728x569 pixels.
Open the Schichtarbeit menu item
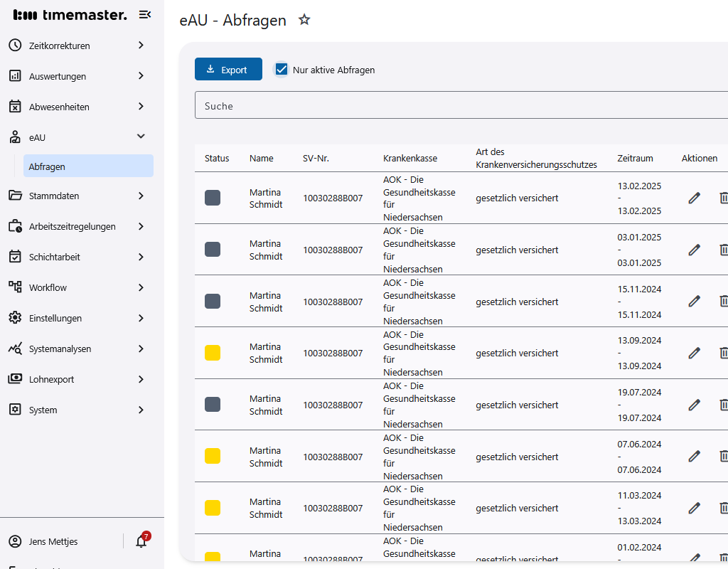(x=55, y=257)
